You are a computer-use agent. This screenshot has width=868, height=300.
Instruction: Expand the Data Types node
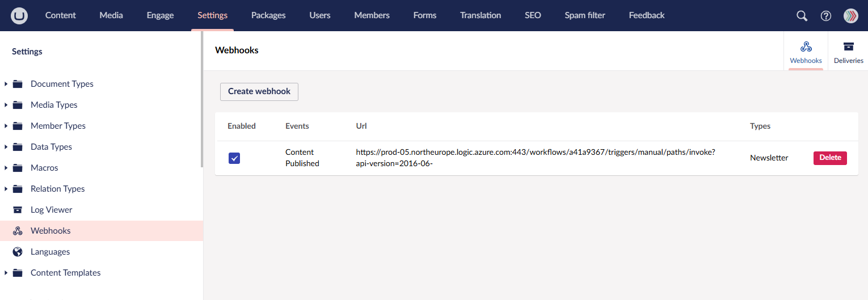point(6,147)
